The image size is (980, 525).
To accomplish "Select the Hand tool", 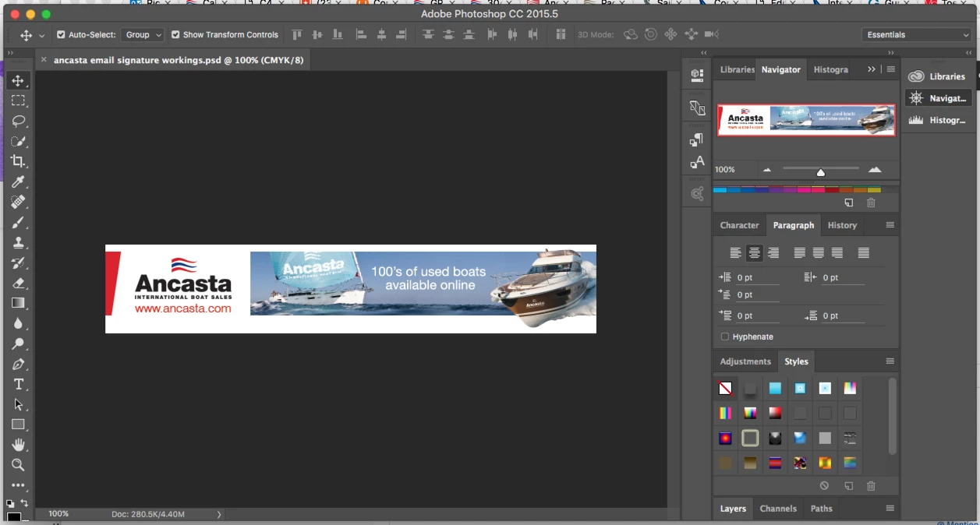I will tap(18, 446).
